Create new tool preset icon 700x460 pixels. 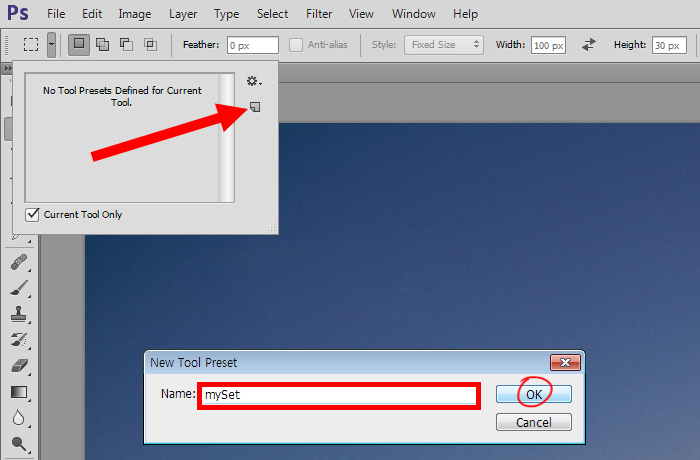[255, 107]
